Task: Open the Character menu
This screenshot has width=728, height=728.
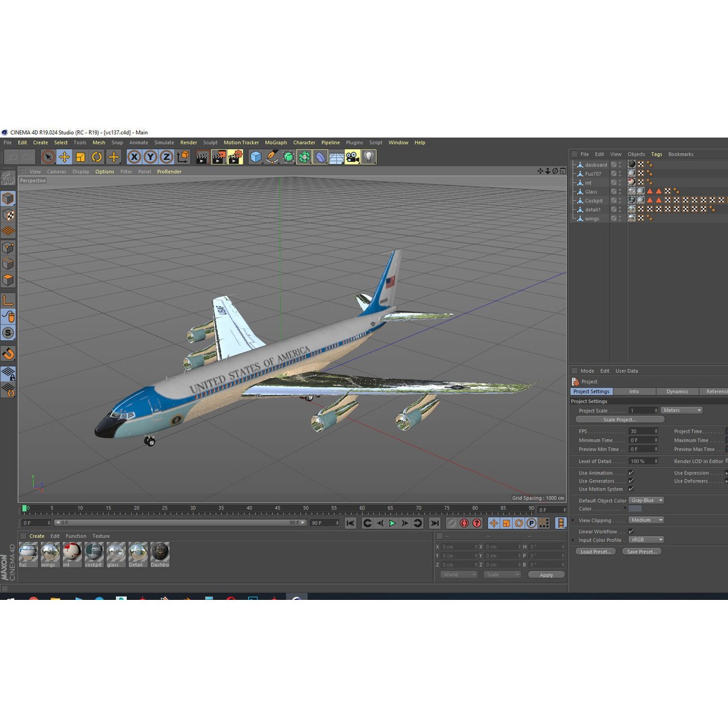Action: click(x=304, y=142)
